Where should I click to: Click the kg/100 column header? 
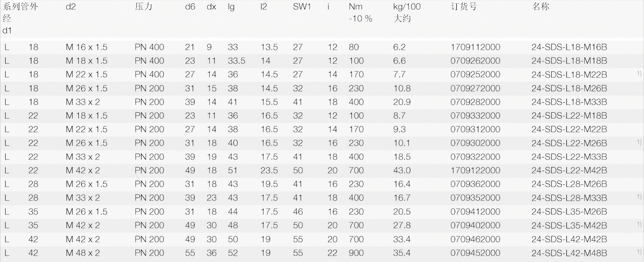(x=407, y=7)
